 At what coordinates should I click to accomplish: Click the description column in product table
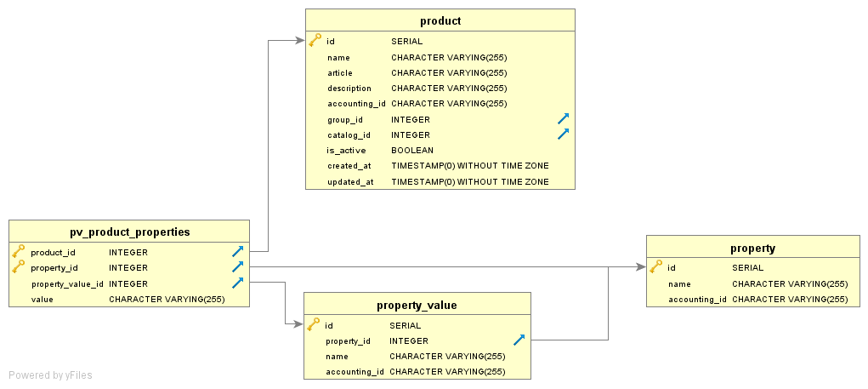349,89
